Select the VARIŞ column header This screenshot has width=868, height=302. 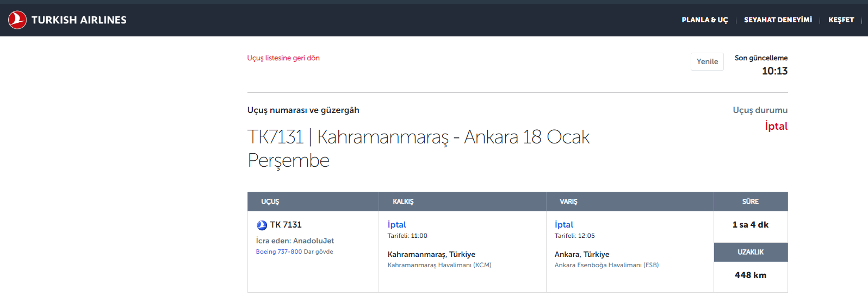pyautogui.click(x=568, y=202)
